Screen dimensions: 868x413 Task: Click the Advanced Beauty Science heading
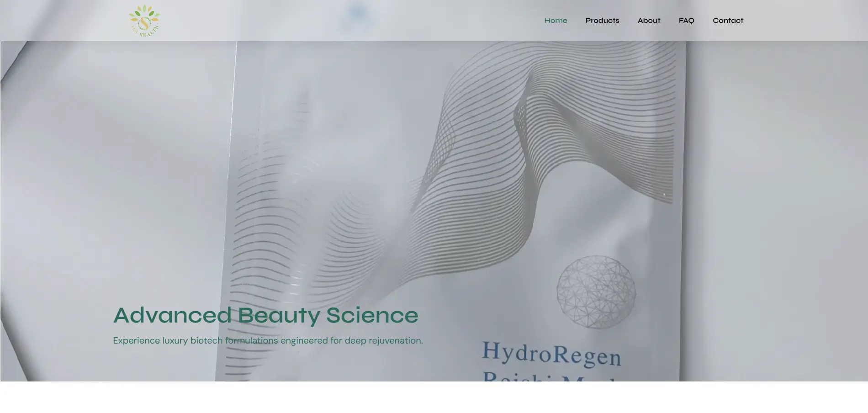coord(265,315)
